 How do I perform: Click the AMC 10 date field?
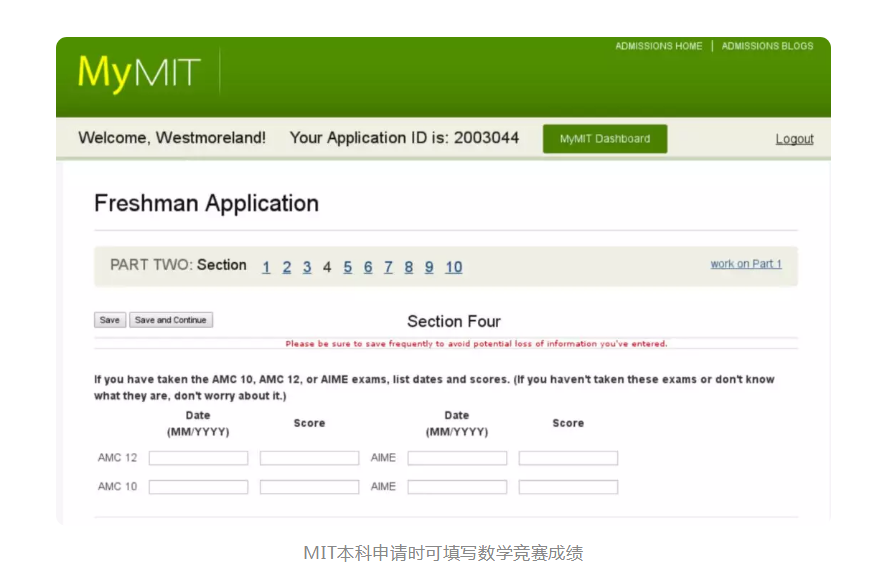pyautogui.click(x=198, y=487)
